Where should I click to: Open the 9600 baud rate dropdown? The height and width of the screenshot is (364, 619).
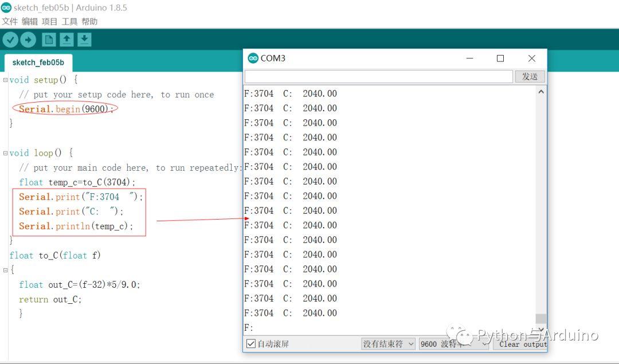[453, 344]
